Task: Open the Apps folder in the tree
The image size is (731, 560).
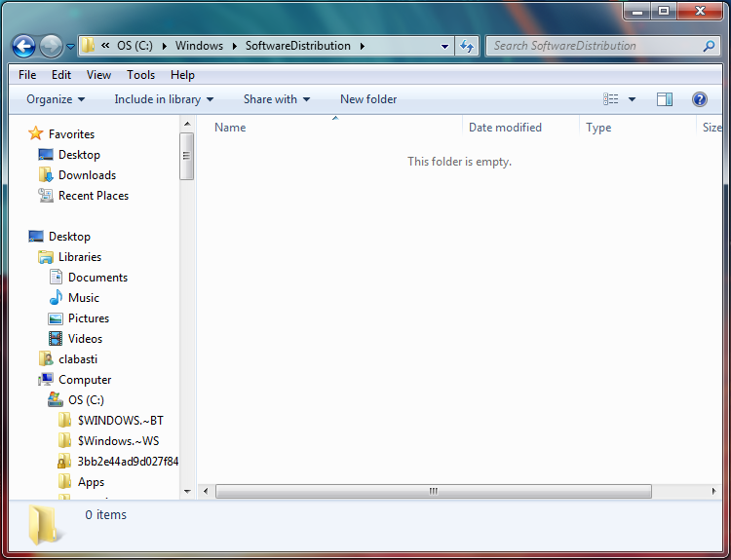Action: click(91, 483)
